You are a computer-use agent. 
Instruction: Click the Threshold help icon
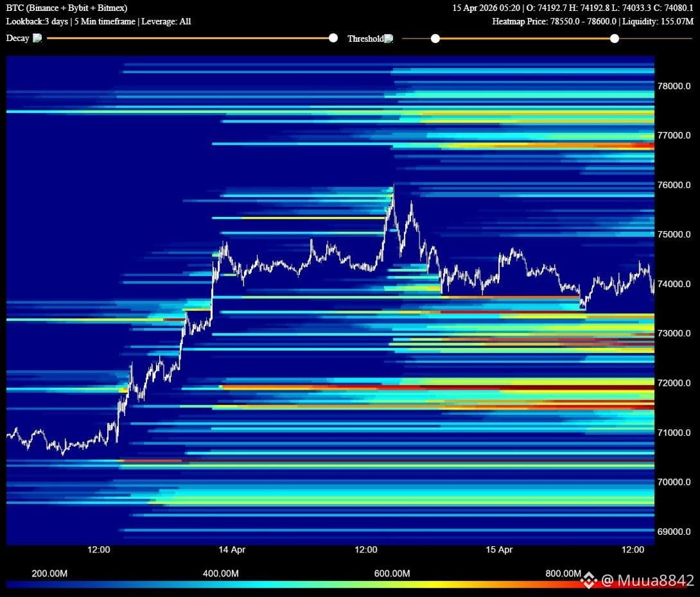pyautogui.click(x=389, y=39)
